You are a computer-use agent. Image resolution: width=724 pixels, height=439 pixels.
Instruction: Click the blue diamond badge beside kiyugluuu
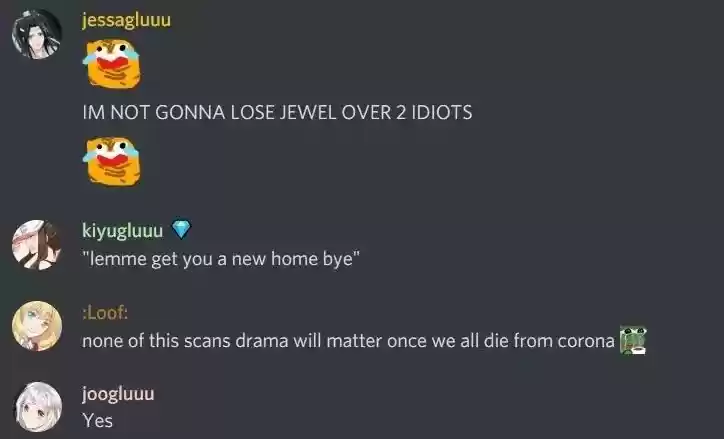181,229
